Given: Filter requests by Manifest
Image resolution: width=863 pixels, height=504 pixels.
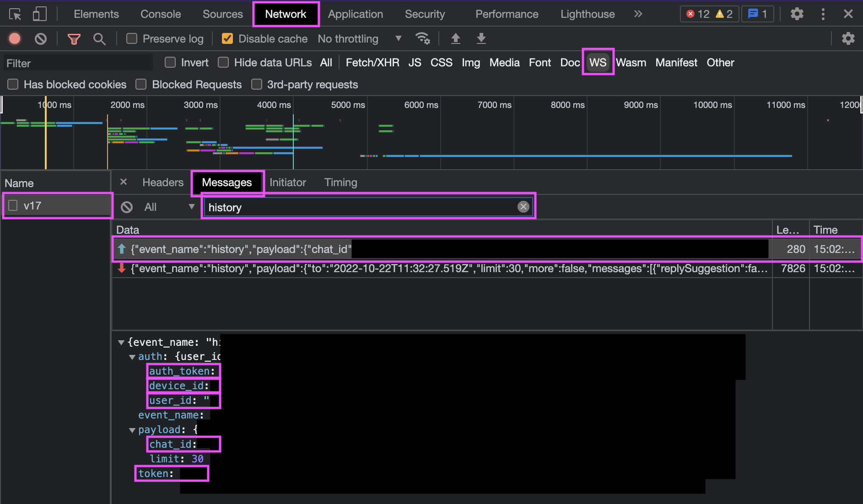Looking at the screenshot, I should point(676,62).
